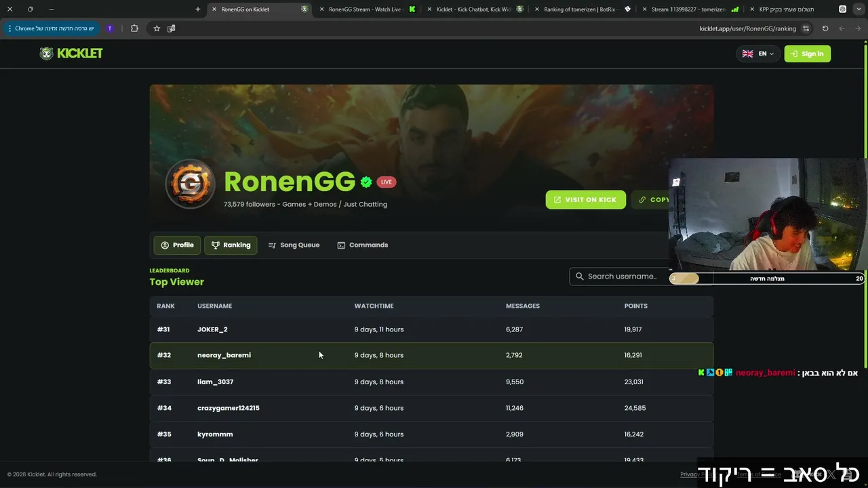Open site information controls icon
The height and width of the screenshot is (488, 868).
(806, 28)
